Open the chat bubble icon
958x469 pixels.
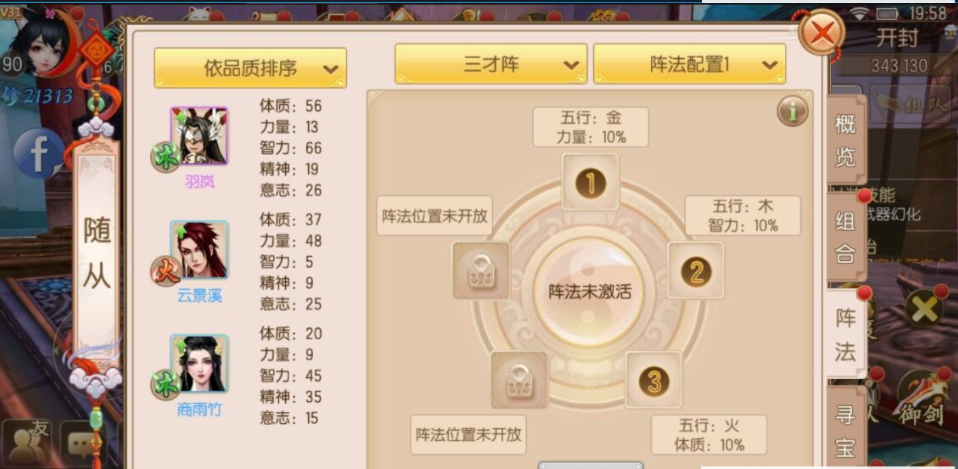click(x=82, y=443)
